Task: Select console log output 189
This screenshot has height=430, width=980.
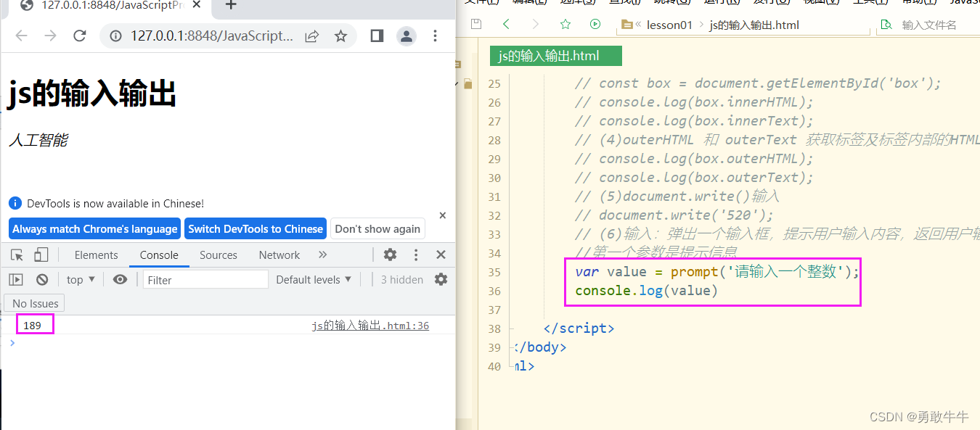Action: tap(32, 326)
